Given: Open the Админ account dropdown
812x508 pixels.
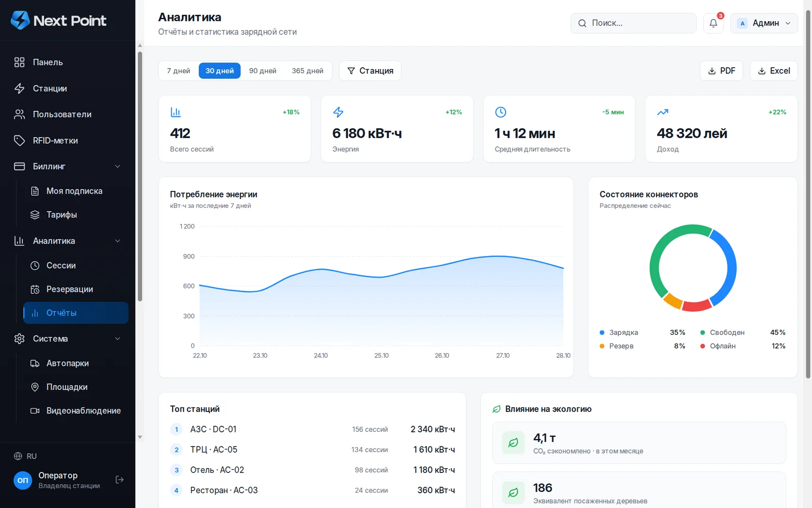Looking at the screenshot, I should tap(764, 23).
